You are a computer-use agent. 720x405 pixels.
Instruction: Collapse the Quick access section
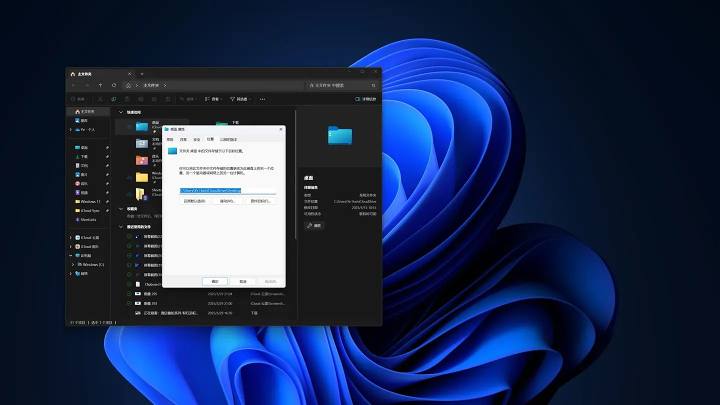(x=121, y=112)
